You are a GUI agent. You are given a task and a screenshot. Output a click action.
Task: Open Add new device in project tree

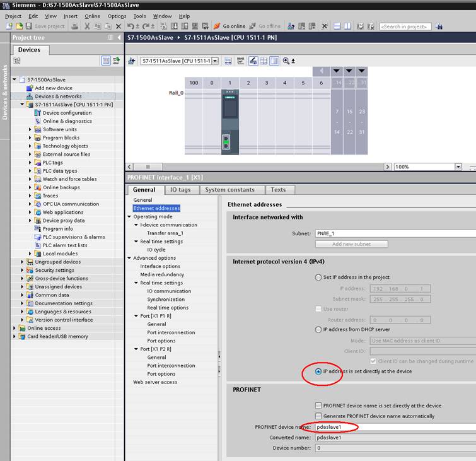pyautogui.click(x=54, y=88)
